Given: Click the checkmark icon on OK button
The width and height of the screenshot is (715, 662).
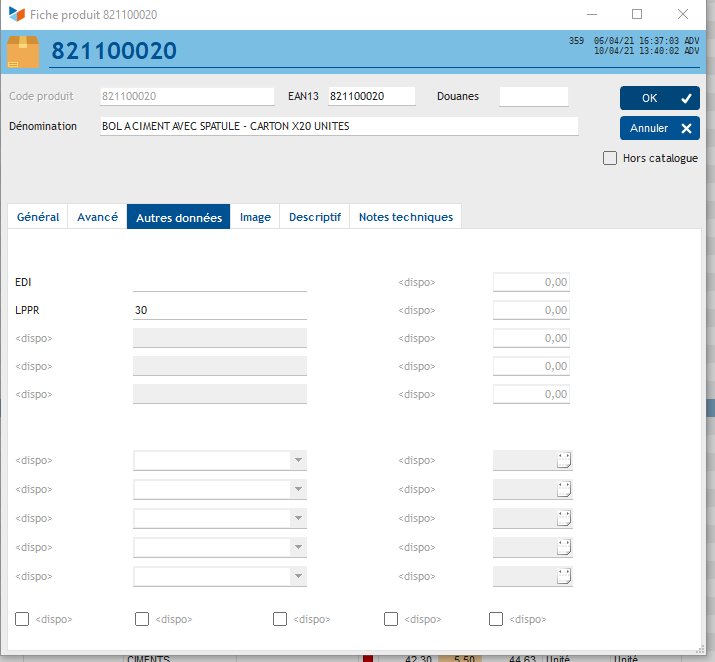Looking at the screenshot, I should 685,98.
